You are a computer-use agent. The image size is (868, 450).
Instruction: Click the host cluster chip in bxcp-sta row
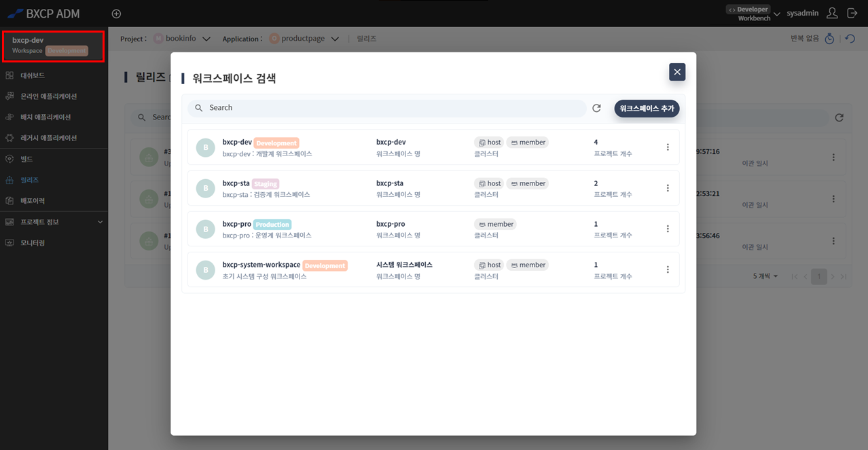(489, 183)
